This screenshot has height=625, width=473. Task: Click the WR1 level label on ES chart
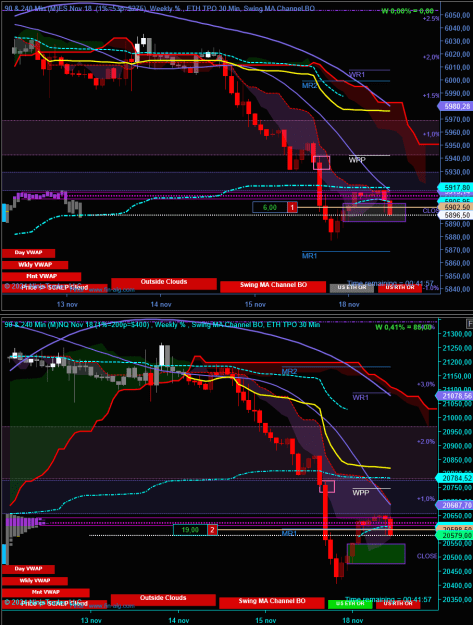point(357,75)
